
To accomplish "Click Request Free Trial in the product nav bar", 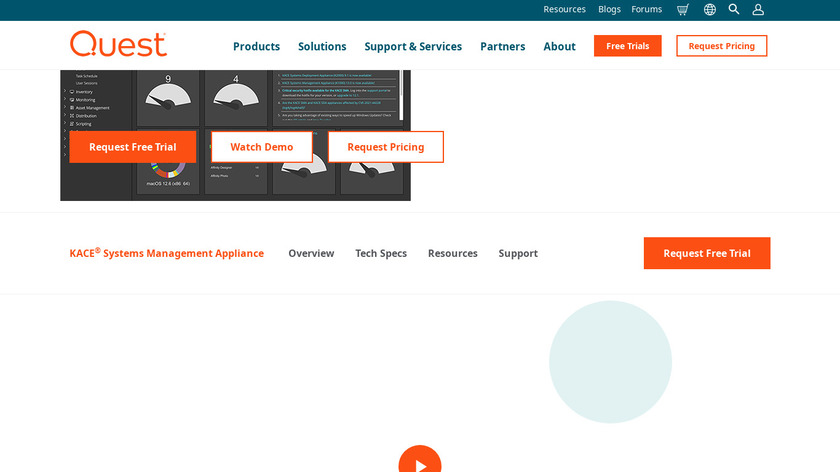I will [x=707, y=253].
